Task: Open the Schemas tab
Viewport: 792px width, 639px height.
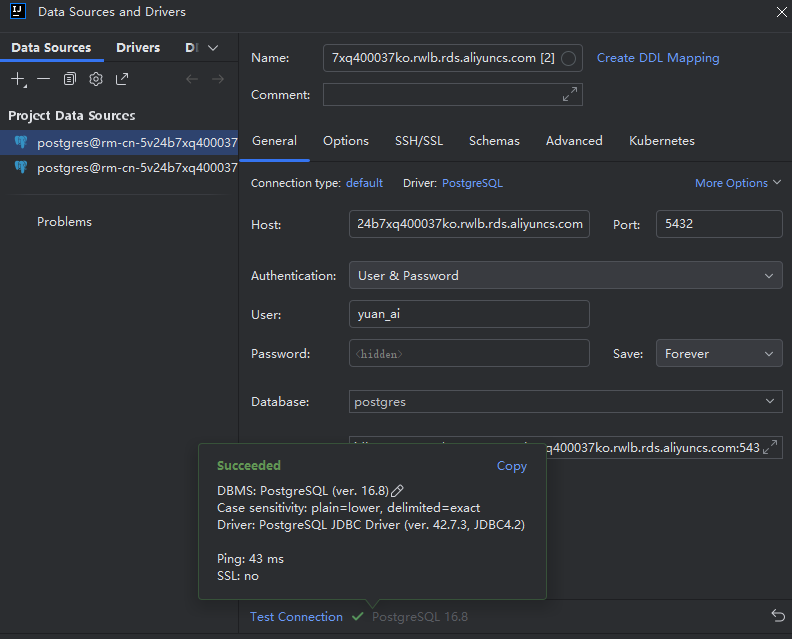Action: pyautogui.click(x=494, y=141)
